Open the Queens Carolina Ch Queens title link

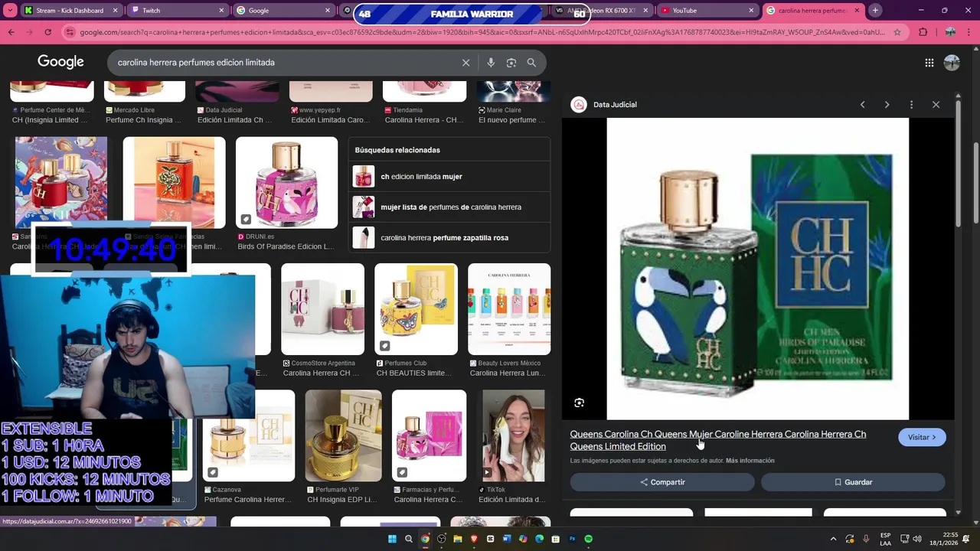pos(718,440)
